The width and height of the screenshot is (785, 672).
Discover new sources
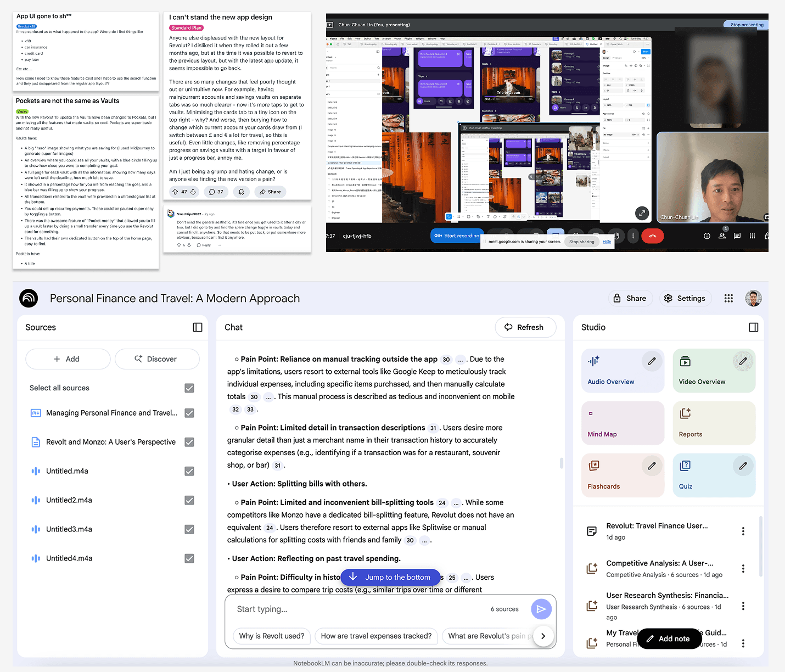click(157, 359)
